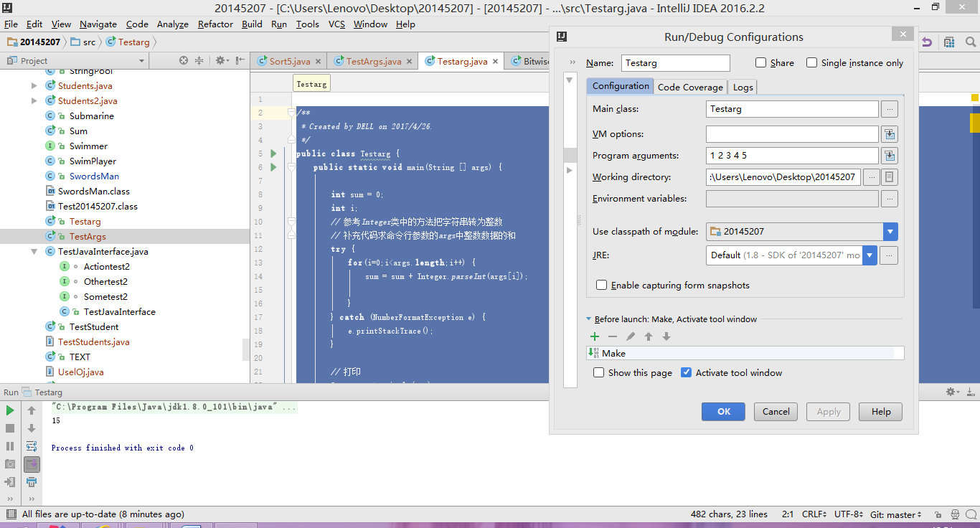This screenshot has width=980, height=528.
Task: Click the tool windows icon in status bar
Action: tap(10, 514)
